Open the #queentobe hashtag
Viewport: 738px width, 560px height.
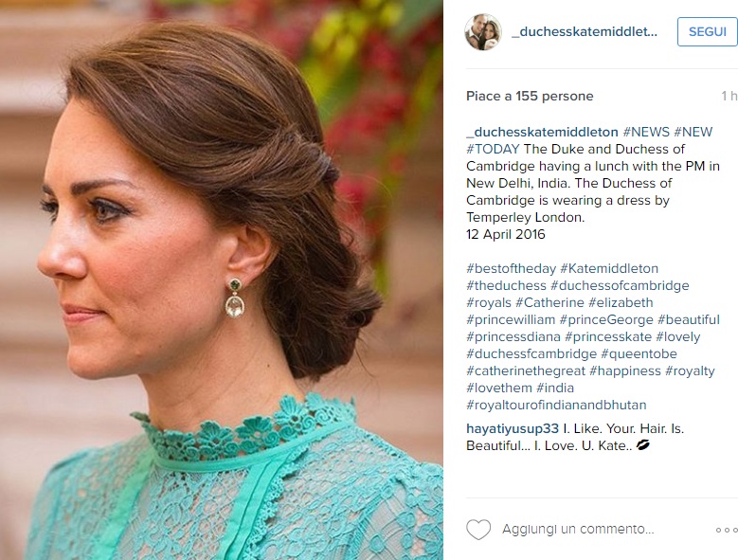tap(639, 353)
